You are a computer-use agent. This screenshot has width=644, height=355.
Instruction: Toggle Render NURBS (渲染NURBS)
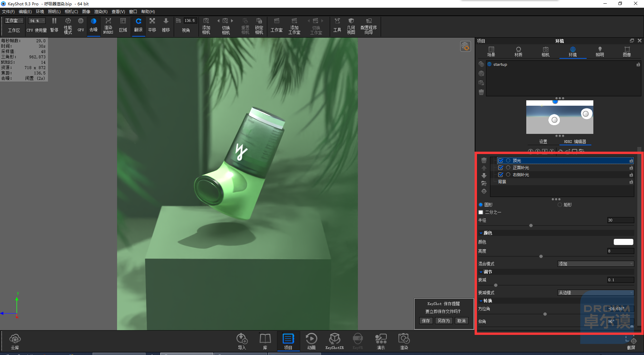[x=108, y=26]
